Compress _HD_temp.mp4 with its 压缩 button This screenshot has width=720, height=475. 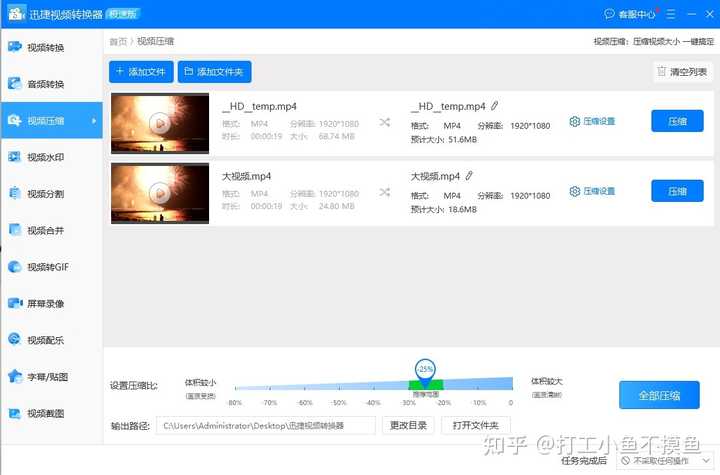pyautogui.click(x=677, y=121)
